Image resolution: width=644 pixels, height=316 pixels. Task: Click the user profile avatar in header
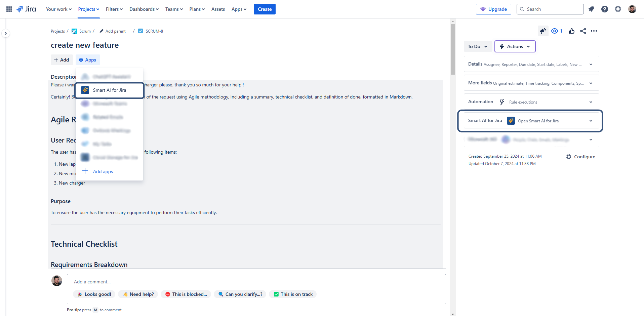(632, 9)
